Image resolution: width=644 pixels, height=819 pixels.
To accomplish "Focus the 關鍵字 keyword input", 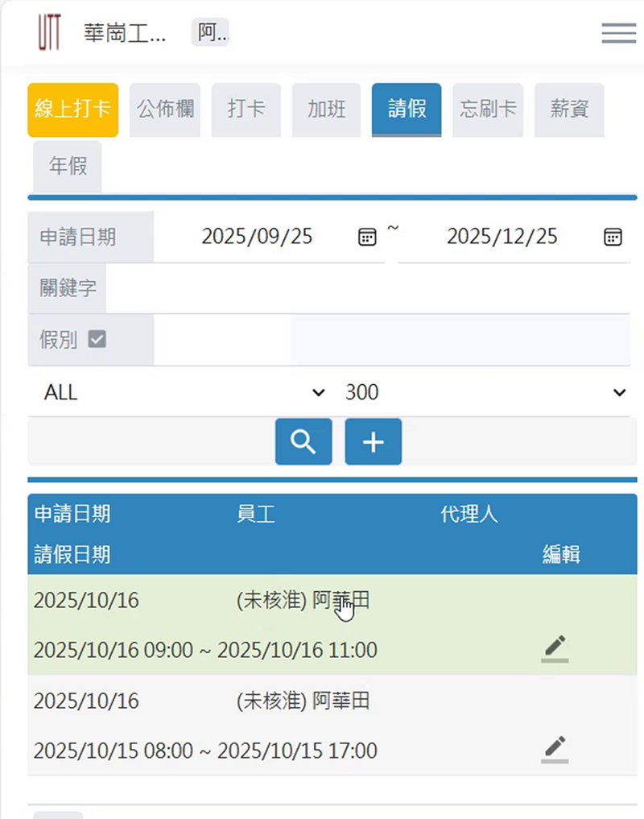I will pyautogui.click(x=368, y=287).
